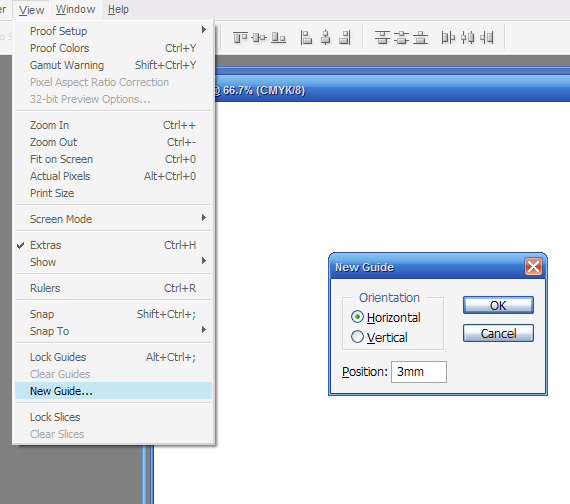
Task: Confirm the New Guide dialog with OK
Action: click(x=498, y=305)
